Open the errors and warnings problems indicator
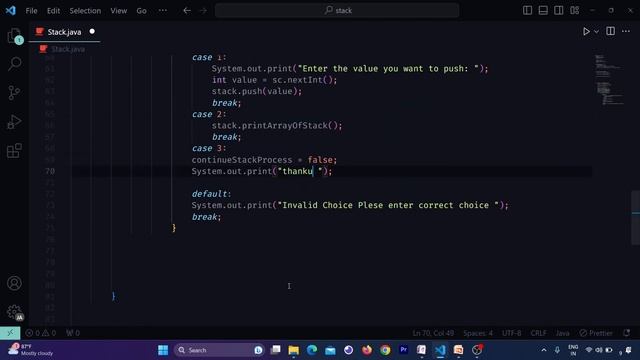Image resolution: width=640 pixels, height=360 pixels. (41, 333)
